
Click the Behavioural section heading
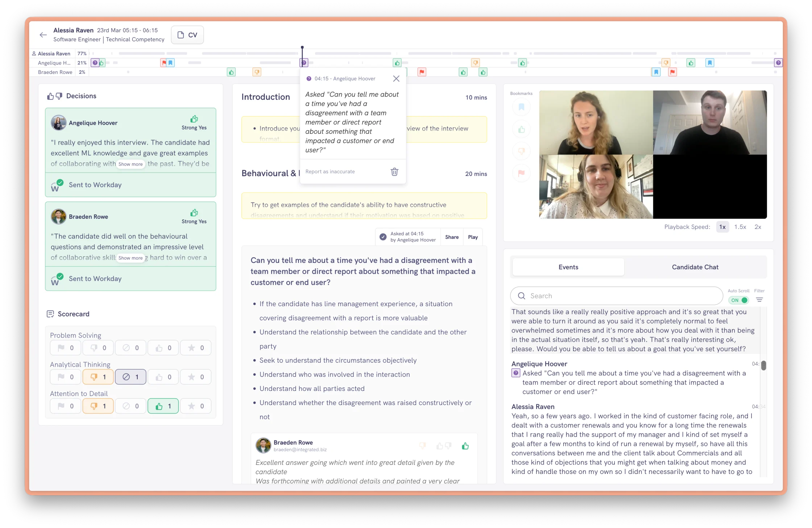(271, 173)
